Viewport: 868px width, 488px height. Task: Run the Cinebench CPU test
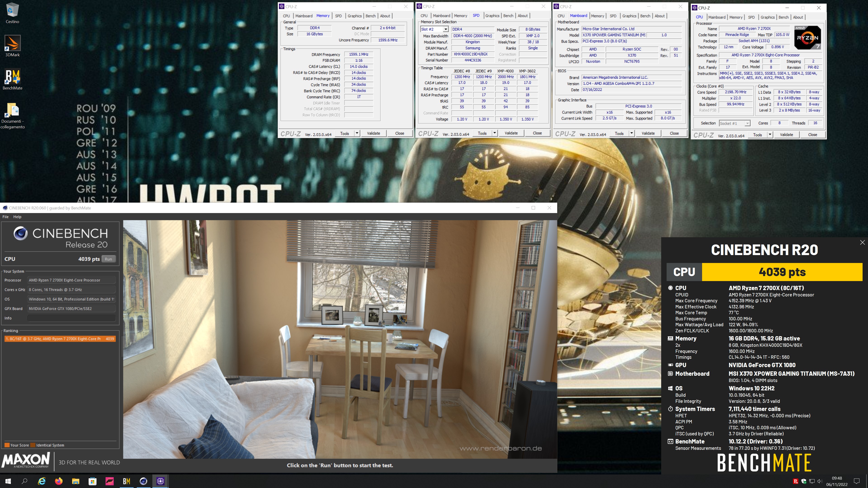[108, 259]
